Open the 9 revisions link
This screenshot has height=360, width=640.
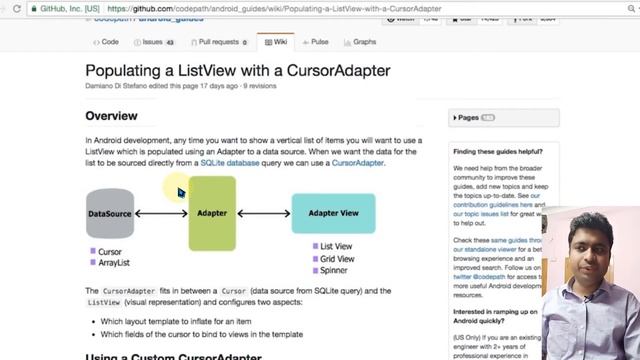click(x=260, y=86)
